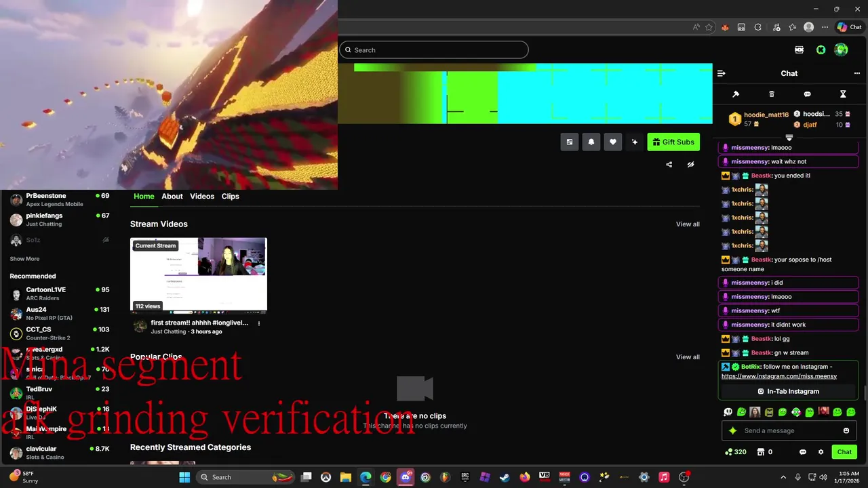The height and width of the screenshot is (488, 868).
Task: Open Edge browser extensions puzzle icon
Action: coord(757,27)
